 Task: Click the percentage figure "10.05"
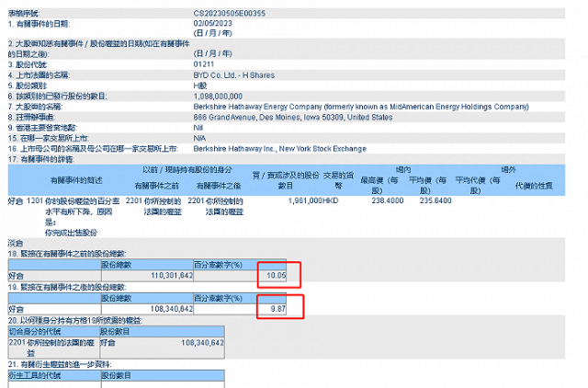(276, 276)
